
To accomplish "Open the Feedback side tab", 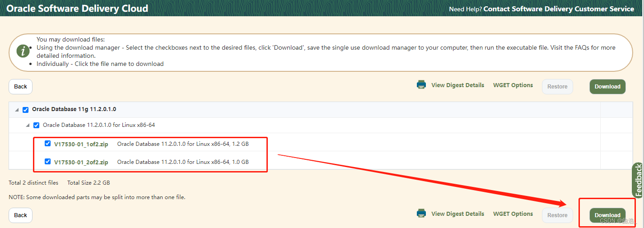I will (638, 180).
